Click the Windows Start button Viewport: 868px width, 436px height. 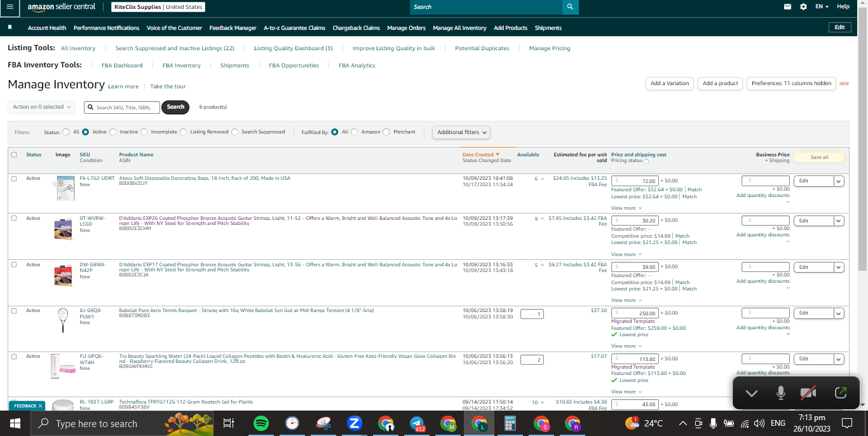(15, 423)
